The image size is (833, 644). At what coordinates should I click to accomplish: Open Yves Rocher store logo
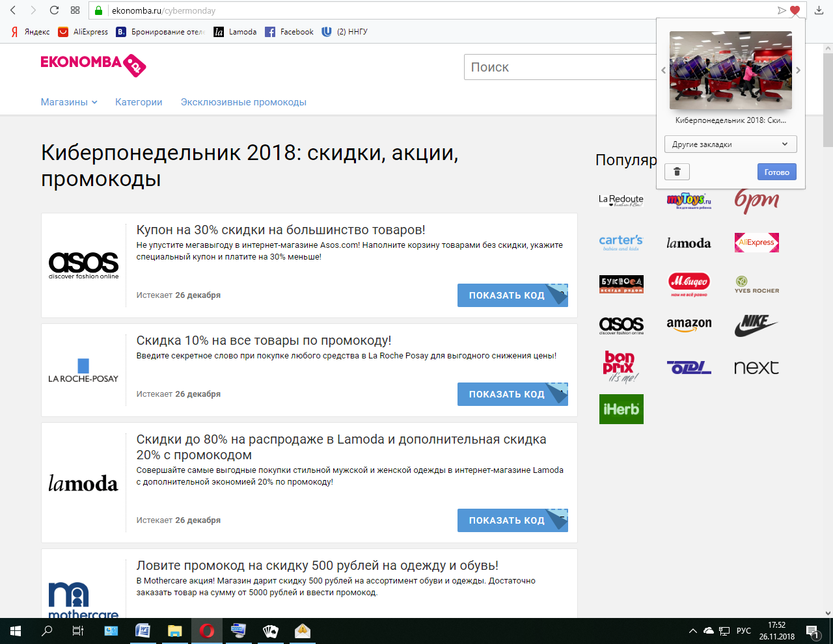point(756,284)
